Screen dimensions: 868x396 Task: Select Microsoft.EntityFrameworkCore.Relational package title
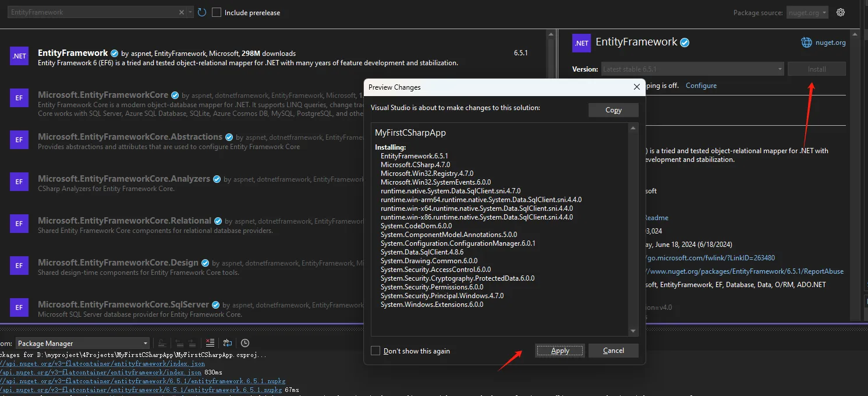(x=125, y=221)
